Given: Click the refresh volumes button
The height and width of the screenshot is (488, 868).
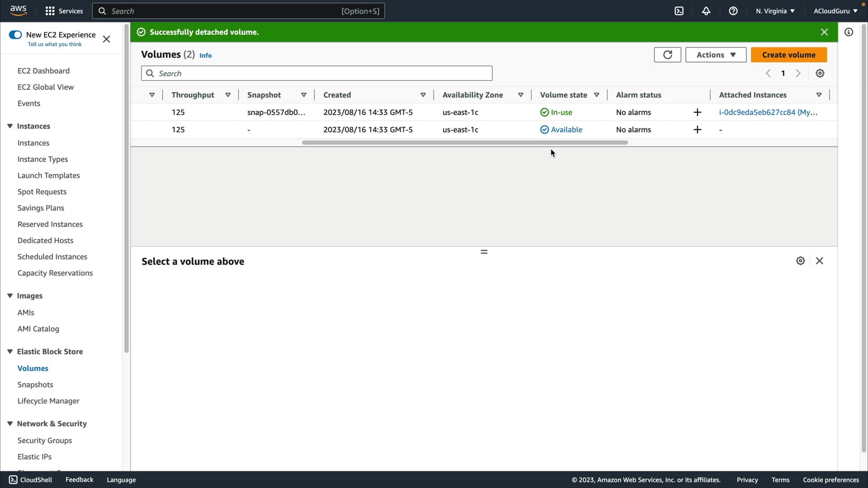Looking at the screenshot, I should [667, 55].
